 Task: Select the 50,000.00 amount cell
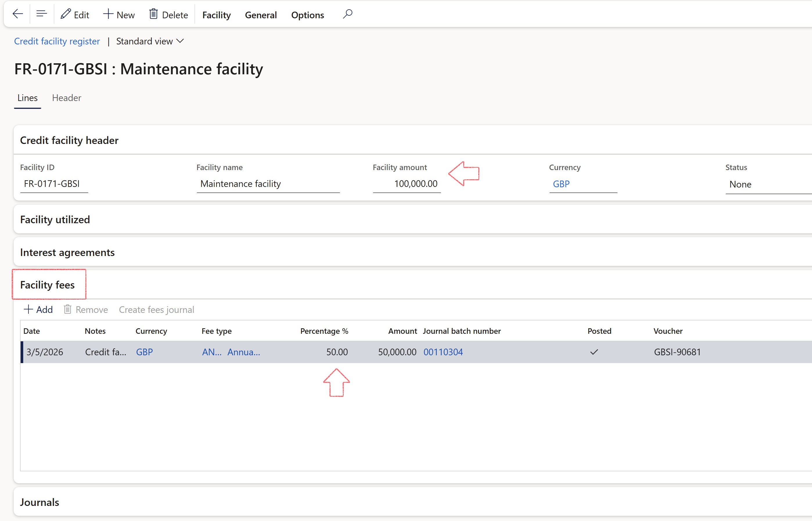pyautogui.click(x=397, y=352)
